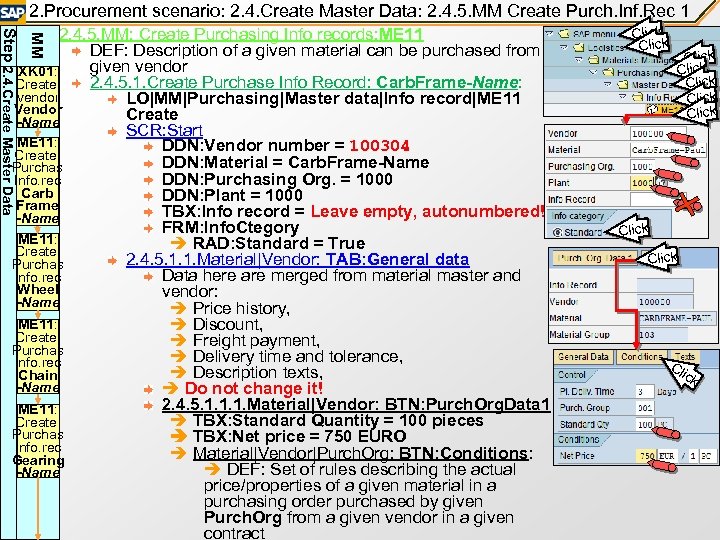Viewport: 720px width, 540px height.
Task: Click the 'Material Group' field label
Action: 579,335
